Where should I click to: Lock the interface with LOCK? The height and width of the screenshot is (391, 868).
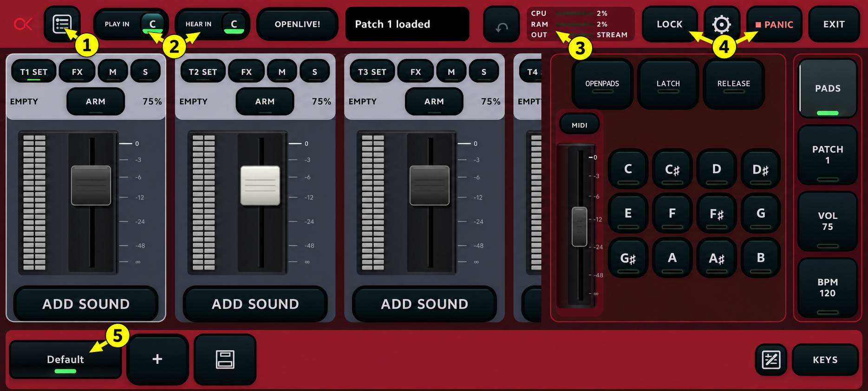(x=670, y=24)
